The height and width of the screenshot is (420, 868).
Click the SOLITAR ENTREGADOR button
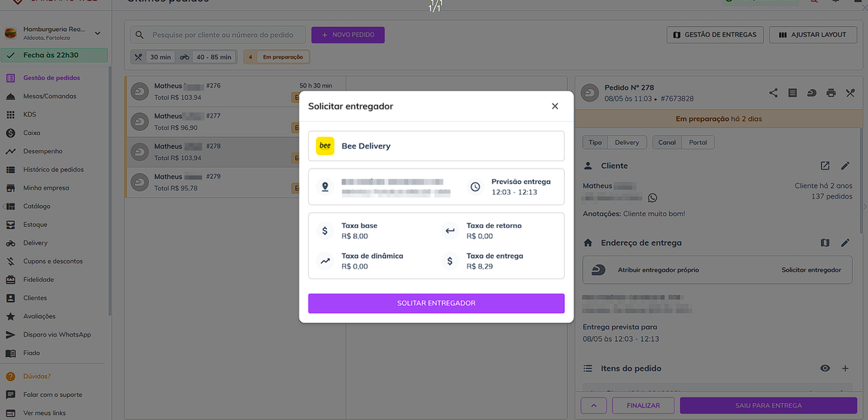coord(436,303)
